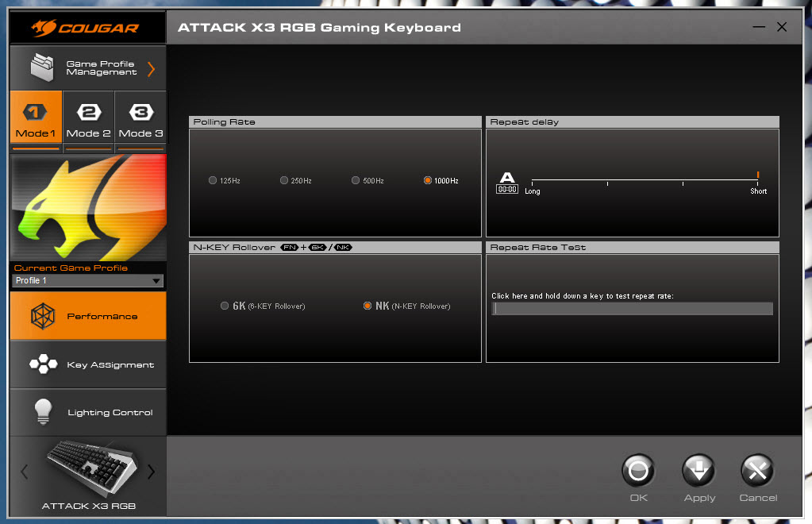The image size is (812, 524).
Task: Click the Cougar logo
Action: point(86,28)
